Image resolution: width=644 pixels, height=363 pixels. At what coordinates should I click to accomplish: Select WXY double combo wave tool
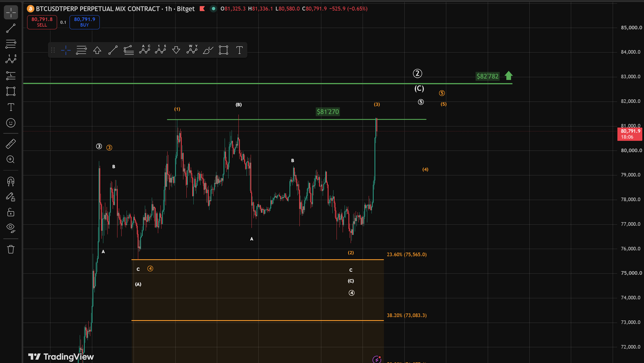click(192, 50)
